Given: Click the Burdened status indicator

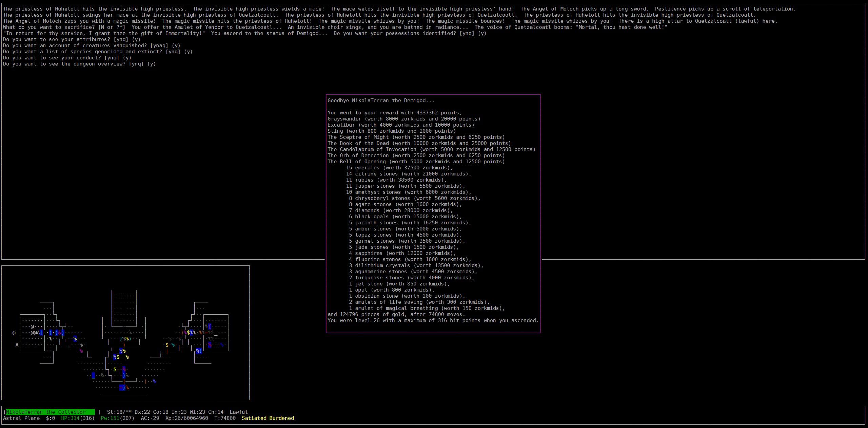Looking at the screenshot, I should 281,418.
